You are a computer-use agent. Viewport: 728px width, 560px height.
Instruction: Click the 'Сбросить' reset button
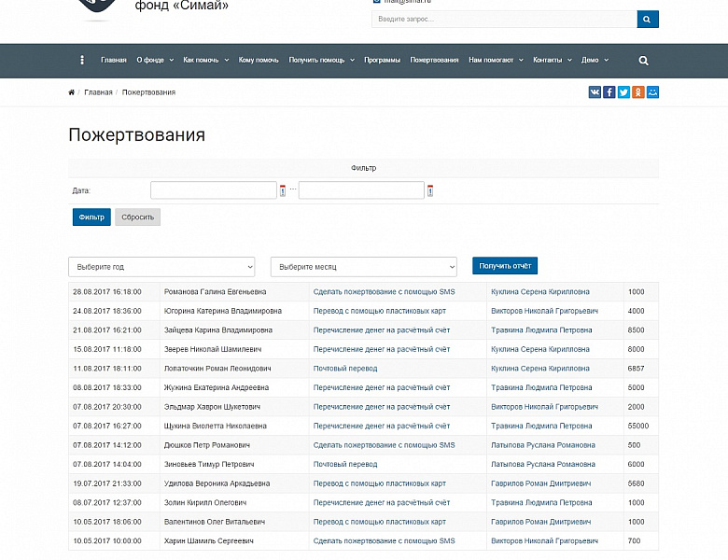(137, 217)
